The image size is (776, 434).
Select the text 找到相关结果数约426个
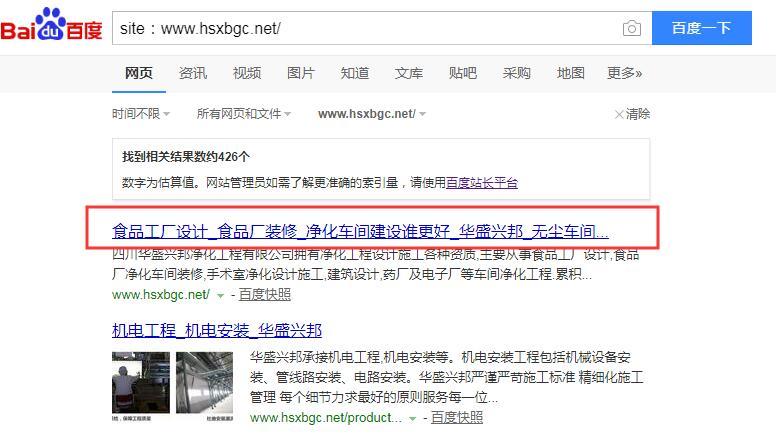[x=186, y=157]
